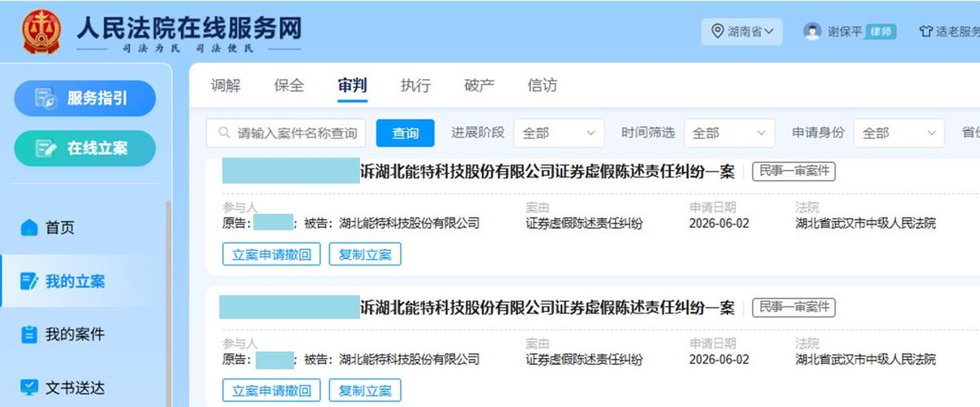Click the user avatar icon next to 谢保平
This screenshot has width=980, height=407.
coord(812,31)
